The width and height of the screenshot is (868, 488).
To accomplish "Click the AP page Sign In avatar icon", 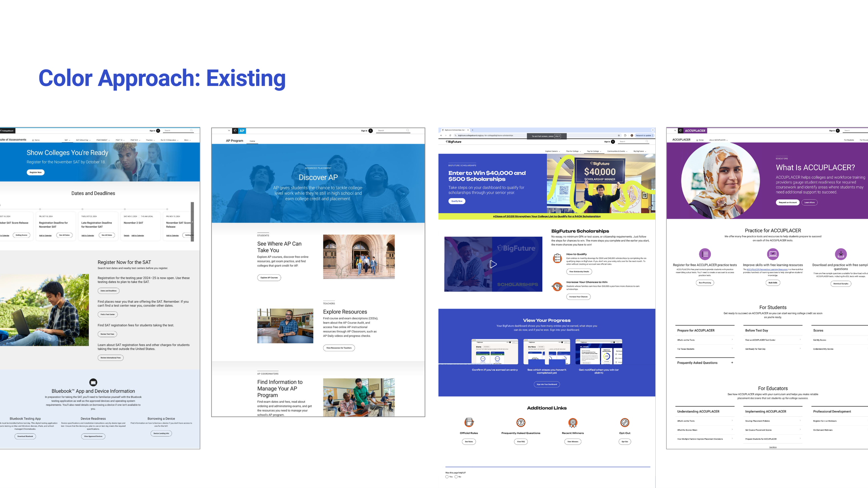I will 371,130.
